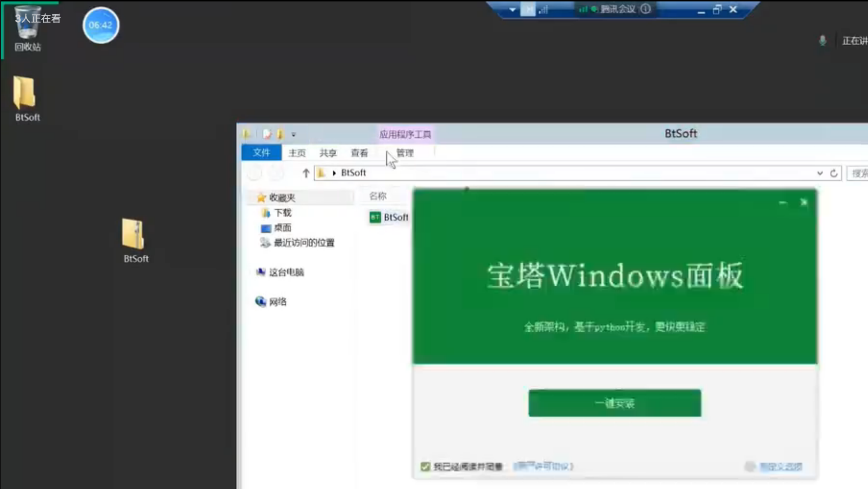Open the quick access toolbar customize dropdown
Viewport: 868px width, 489px height.
(293, 135)
